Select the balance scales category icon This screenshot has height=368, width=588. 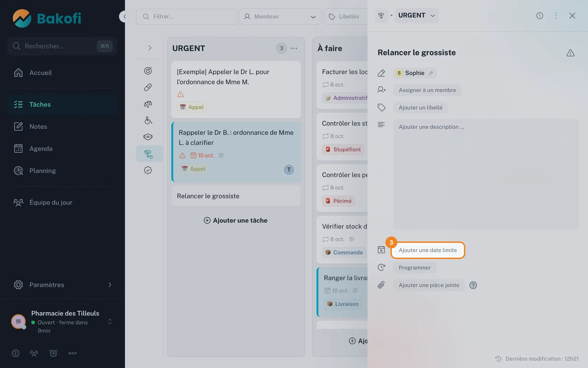point(148,104)
